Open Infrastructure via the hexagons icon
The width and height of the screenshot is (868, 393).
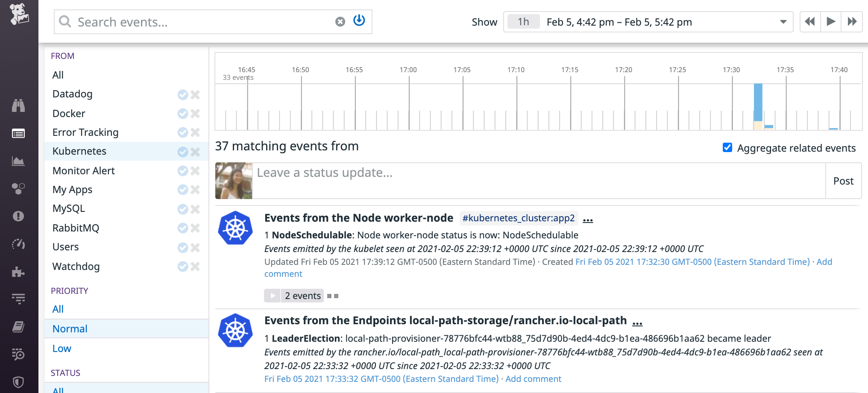[x=19, y=188]
